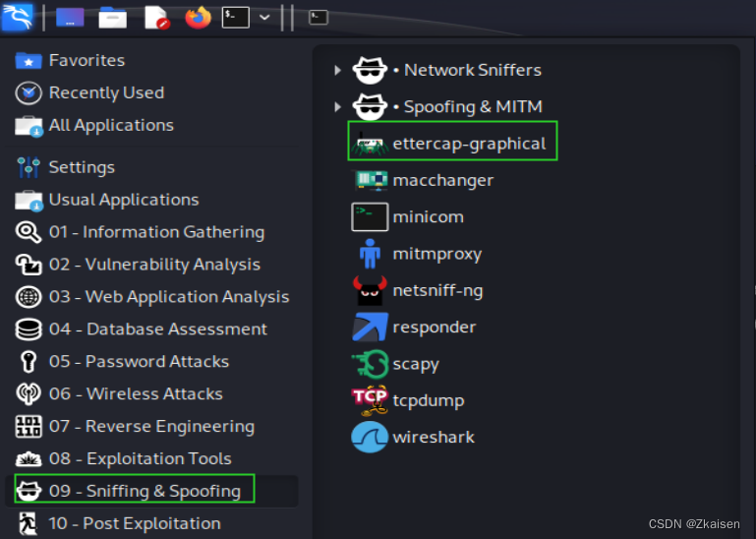Image resolution: width=756 pixels, height=539 pixels.
Task: Expand the Network Sniffers submenu arrow
Action: [338, 71]
